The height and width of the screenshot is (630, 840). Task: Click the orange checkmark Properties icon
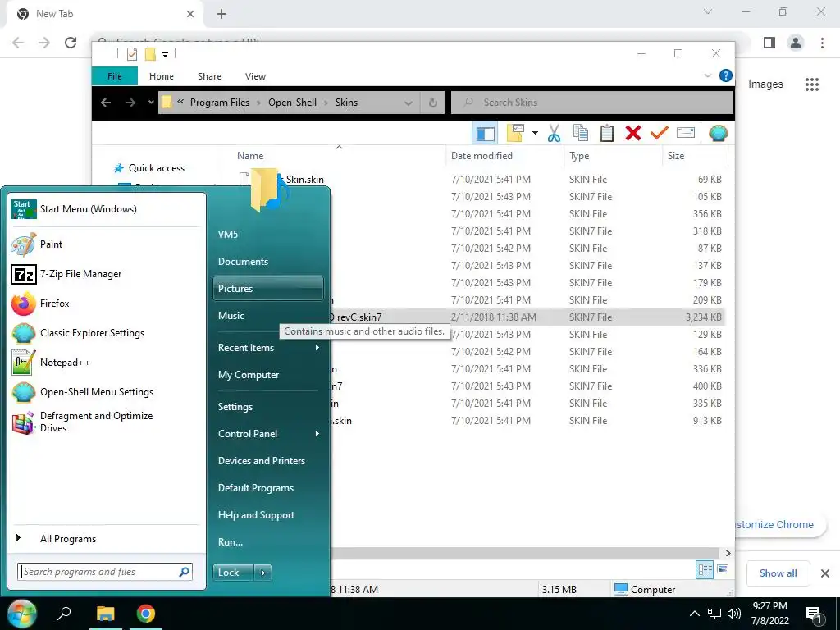coord(660,134)
